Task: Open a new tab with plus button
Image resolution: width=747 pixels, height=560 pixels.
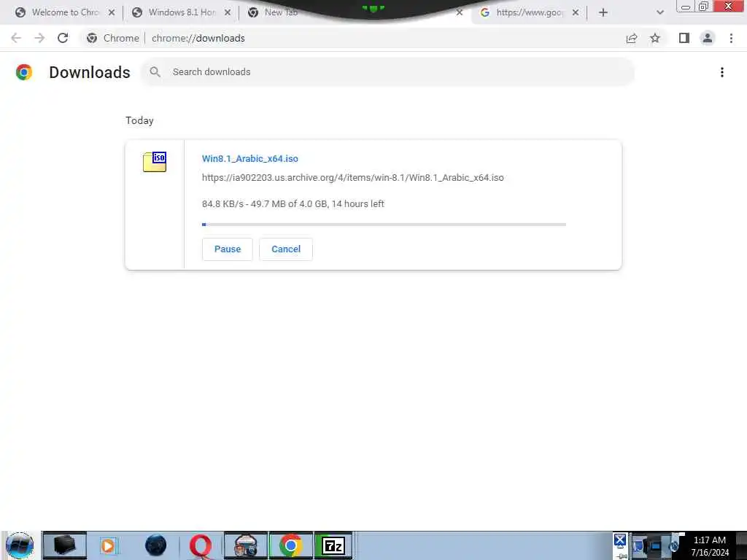Action: pos(603,12)
